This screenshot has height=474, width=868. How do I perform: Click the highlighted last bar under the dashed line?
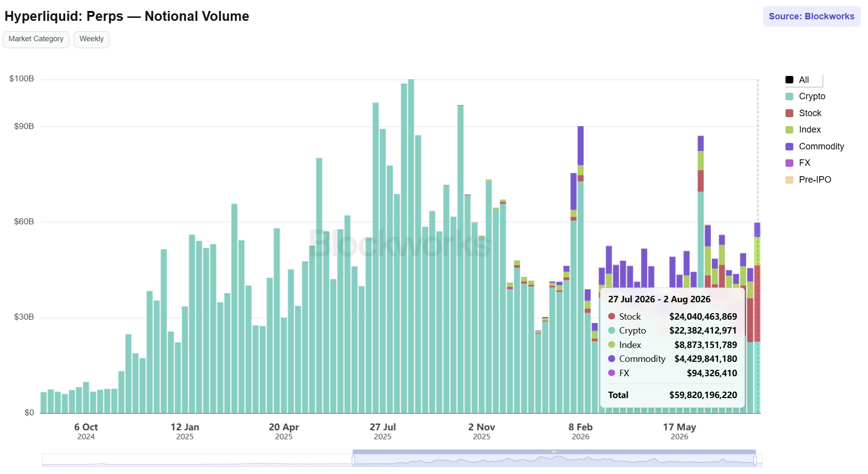[x=757, y=318]
